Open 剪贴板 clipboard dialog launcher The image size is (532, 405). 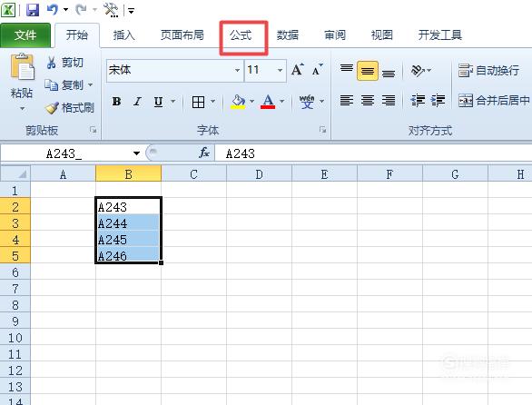(93, 130)
